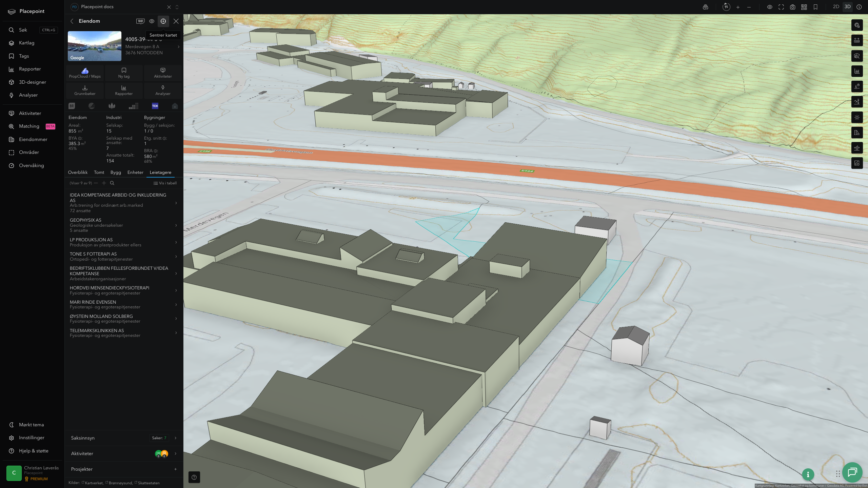Expand the LP PRODUKSJON AS tenant row
The height and width of the screenshot is (488, 868).
coord(123,242)
